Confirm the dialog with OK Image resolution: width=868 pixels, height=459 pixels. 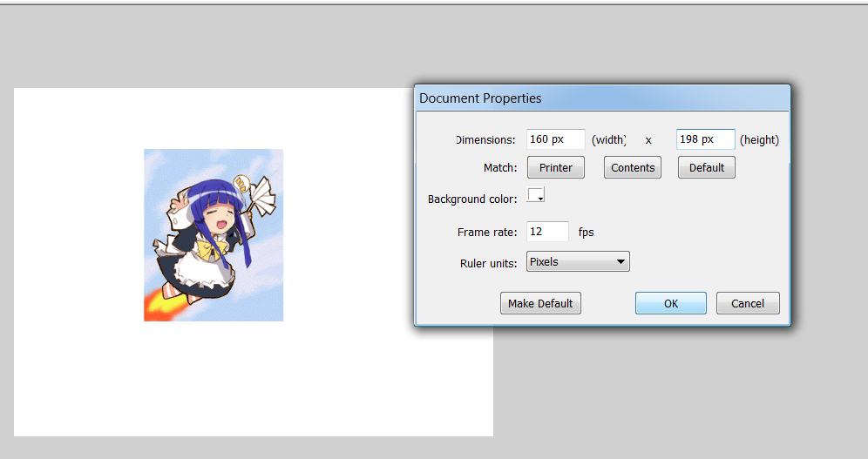coord(670,303)
